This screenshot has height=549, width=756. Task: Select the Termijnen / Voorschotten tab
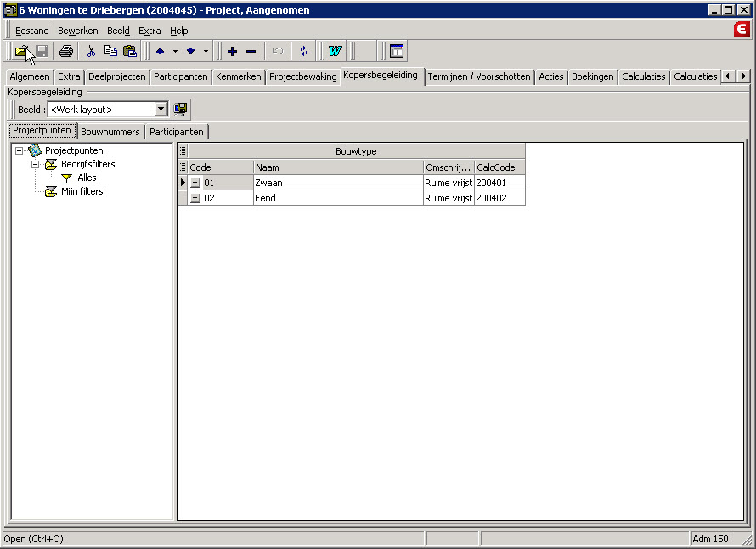(x=479, y=76)
